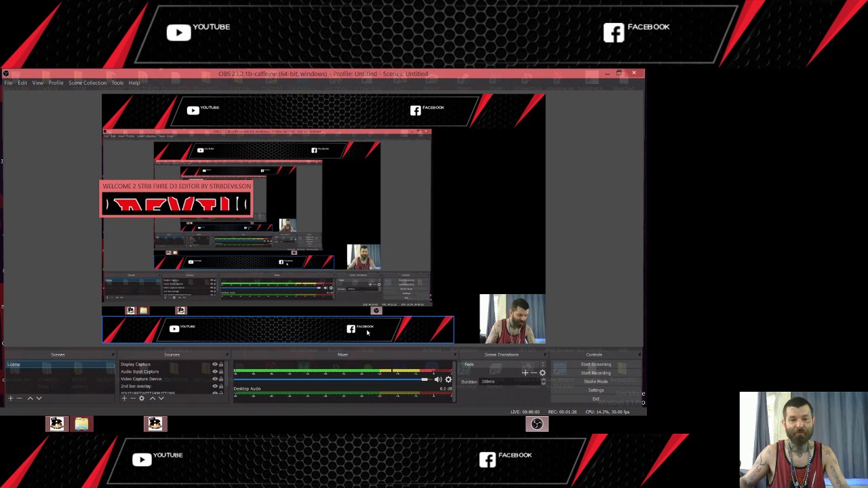
Task: Click the Duration 300ms input field
Action: click(509, 382)
